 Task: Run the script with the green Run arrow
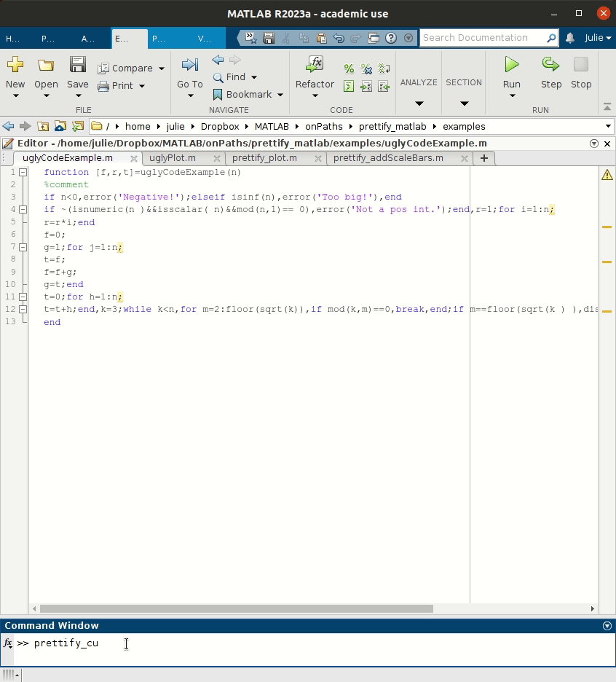pos(512,64)
